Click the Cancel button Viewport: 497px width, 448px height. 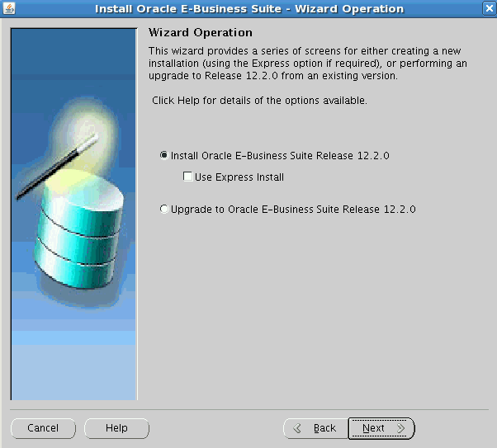pyautogui.click(x=44, y=428)
